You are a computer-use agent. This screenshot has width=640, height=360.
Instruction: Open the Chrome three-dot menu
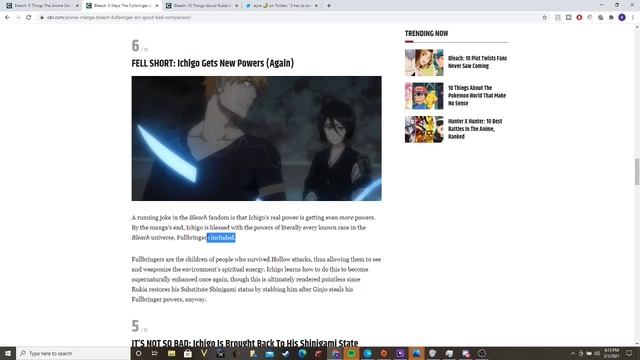[x=633, y=18]
